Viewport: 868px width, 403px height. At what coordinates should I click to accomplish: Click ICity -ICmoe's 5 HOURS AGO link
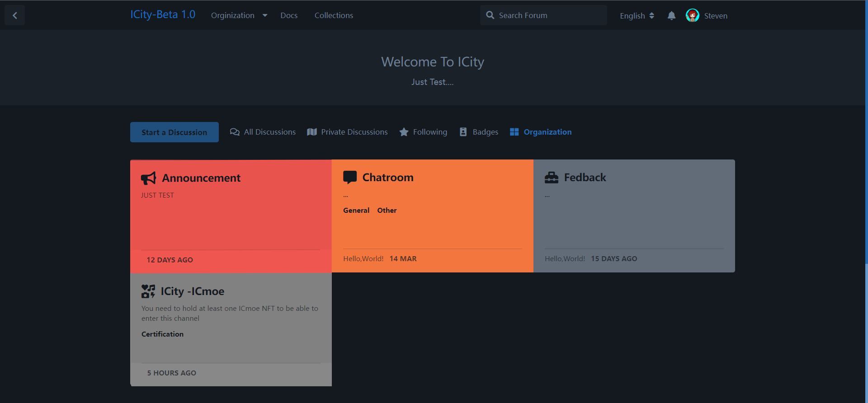(x=171, y=373)
